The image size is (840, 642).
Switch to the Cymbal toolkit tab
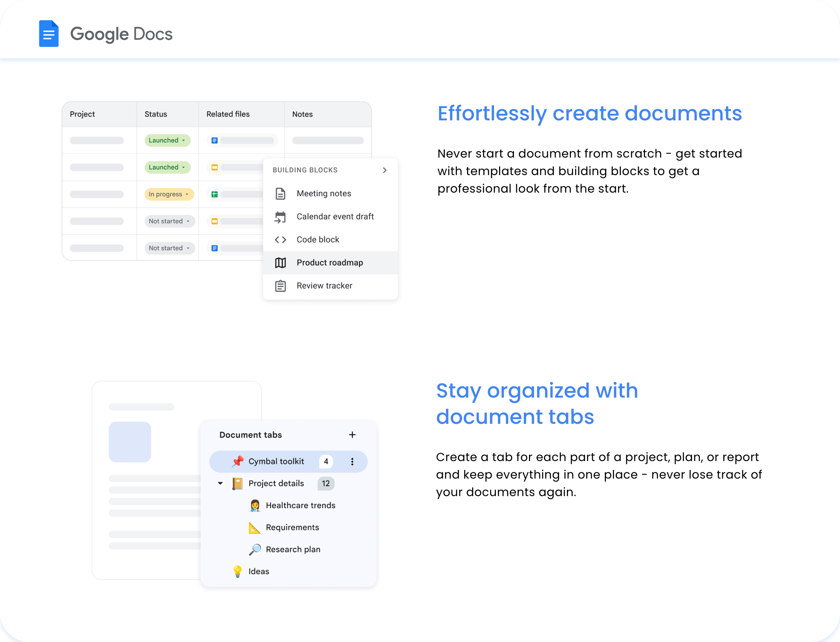coord(277,461)
